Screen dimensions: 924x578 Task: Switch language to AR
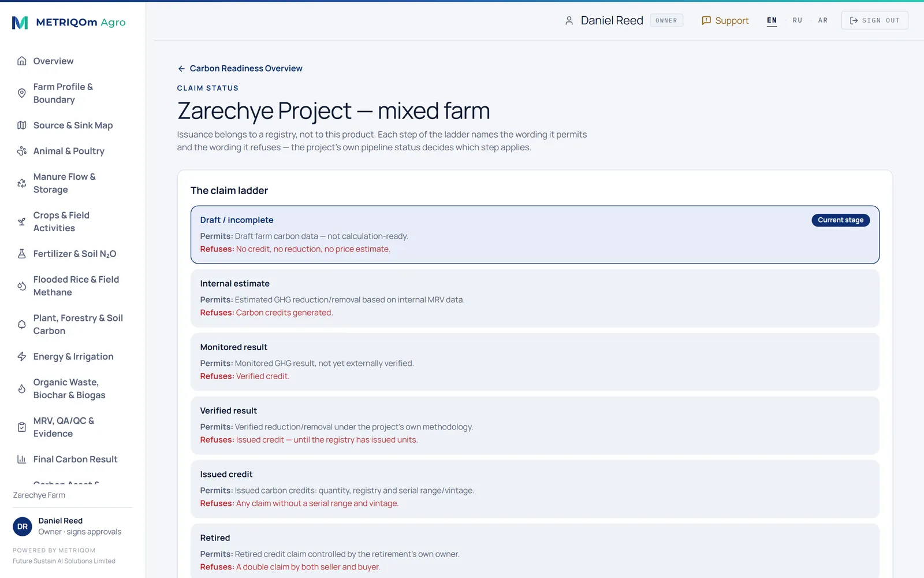click(822, 20)
